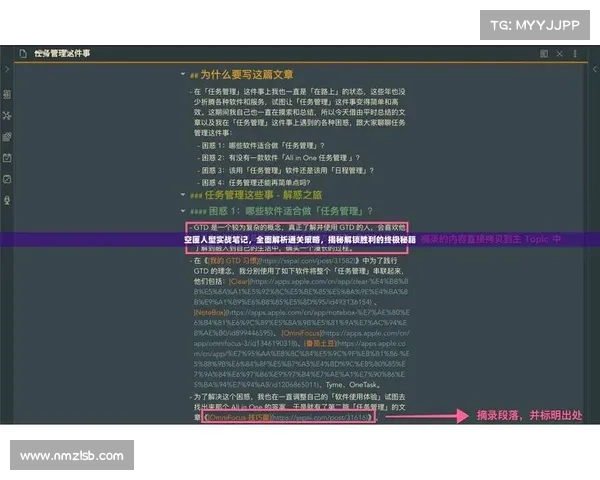
Task: Start the audio recorder microphone icon
Action: point(7,200)
